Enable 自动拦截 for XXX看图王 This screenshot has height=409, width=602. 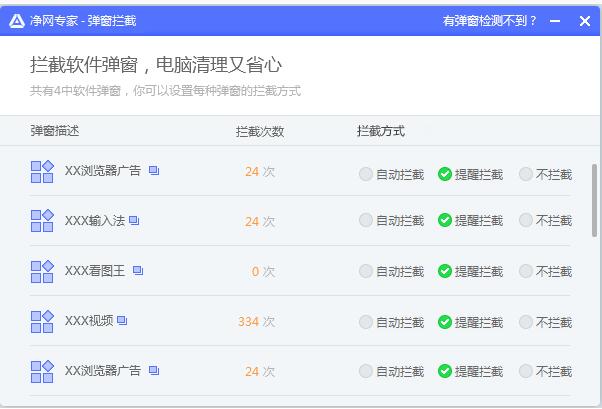[x=366, y=271]
